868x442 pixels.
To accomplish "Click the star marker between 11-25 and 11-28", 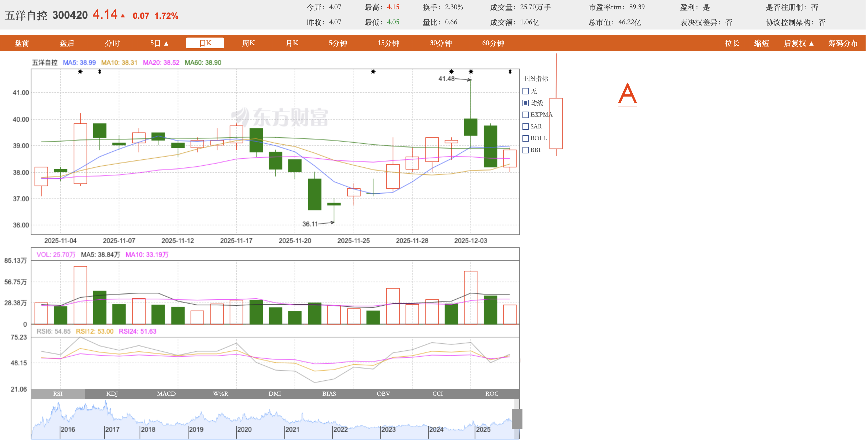I will coord(374,72).
